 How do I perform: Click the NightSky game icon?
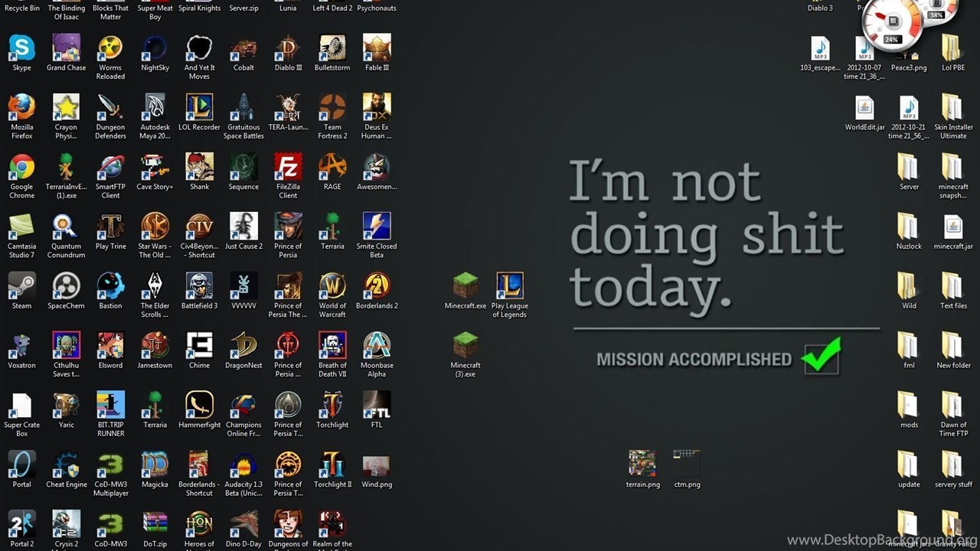pyautogui.click(x=155, y=48)
